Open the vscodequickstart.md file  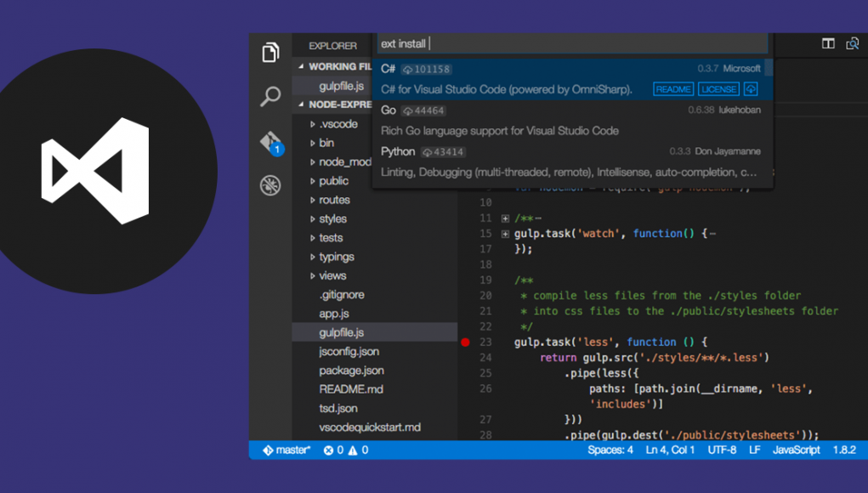370,428
